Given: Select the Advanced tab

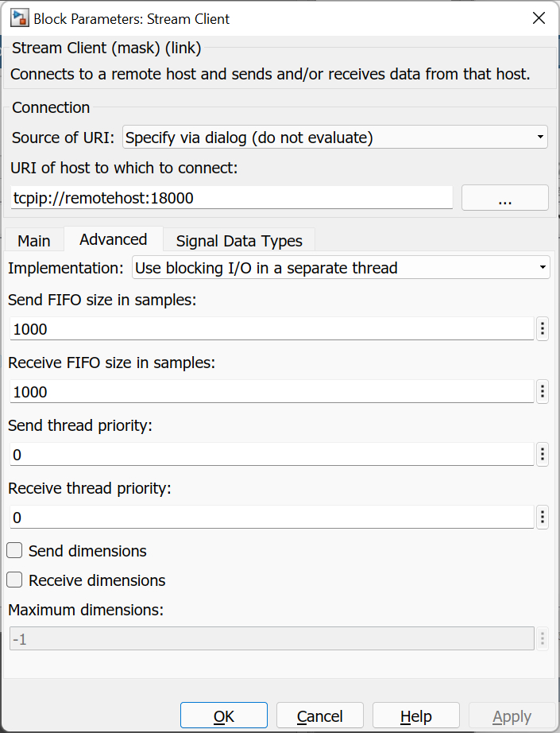Looking at the screenshot, I should [113, 239].
